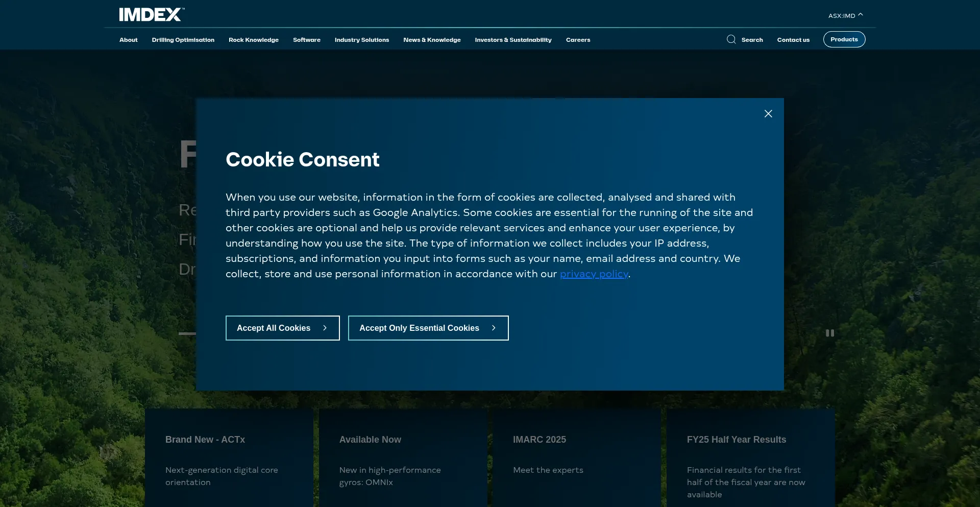Click the Contact us link

coord(793,40)
